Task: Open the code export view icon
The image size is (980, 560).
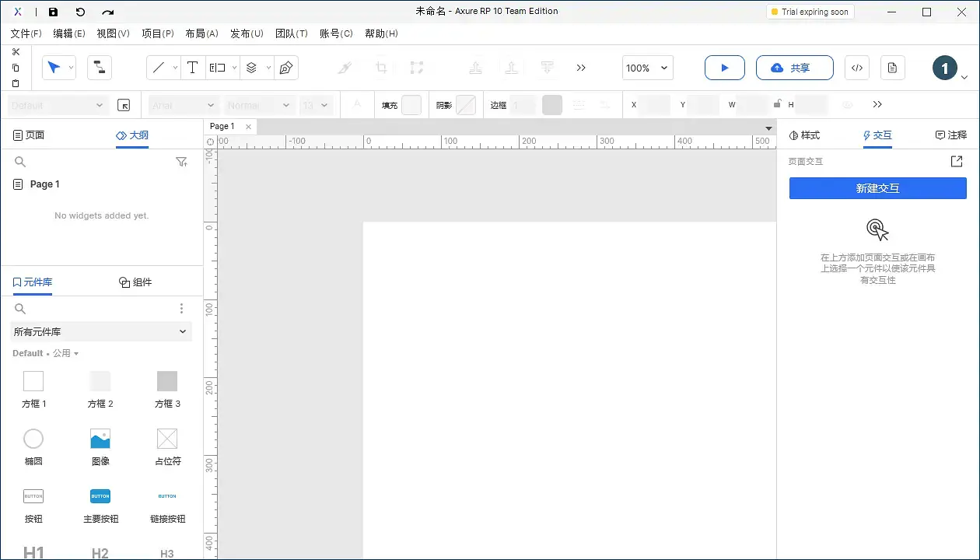Action: (856, 68)
